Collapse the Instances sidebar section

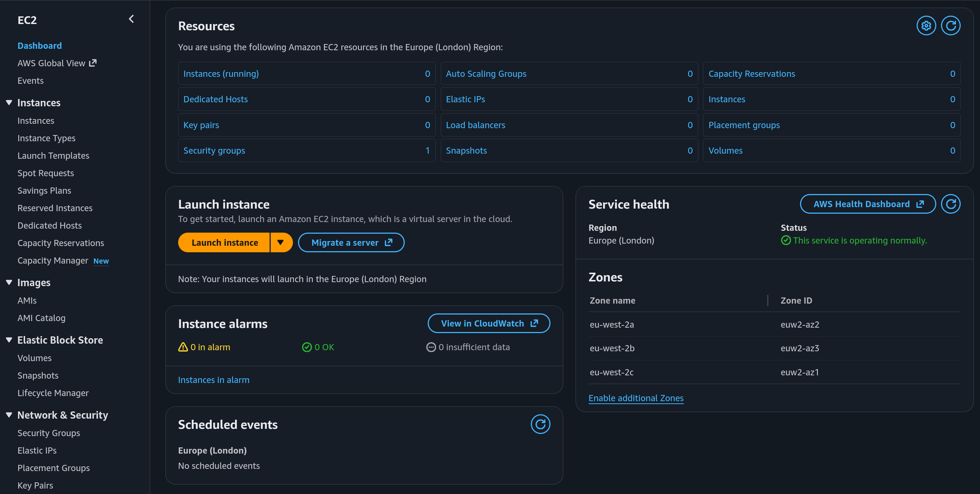pos(9,103)
